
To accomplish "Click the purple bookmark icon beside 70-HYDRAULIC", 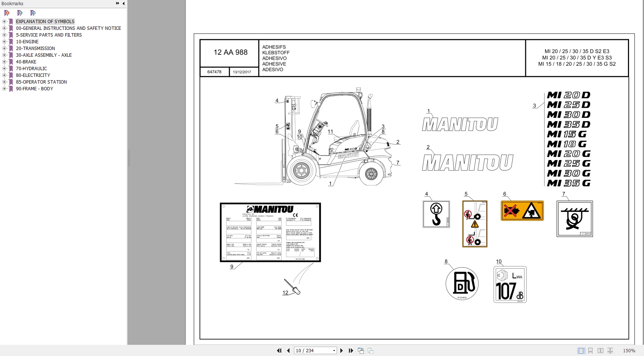I will [x=11, y=69].
